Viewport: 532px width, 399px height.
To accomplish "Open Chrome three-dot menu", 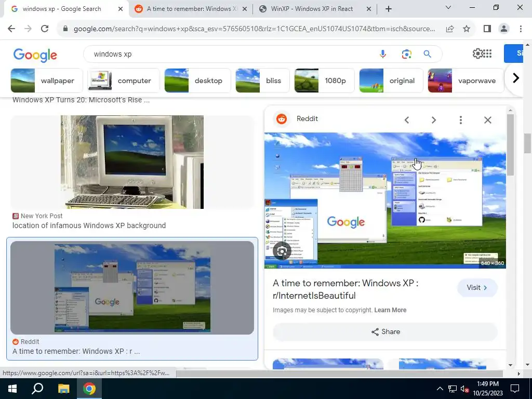I will pos(521,29).
